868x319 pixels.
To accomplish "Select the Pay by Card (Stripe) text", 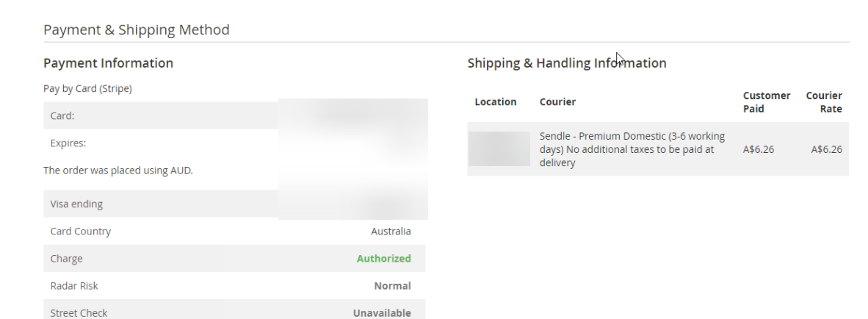I will coord(87,89).
